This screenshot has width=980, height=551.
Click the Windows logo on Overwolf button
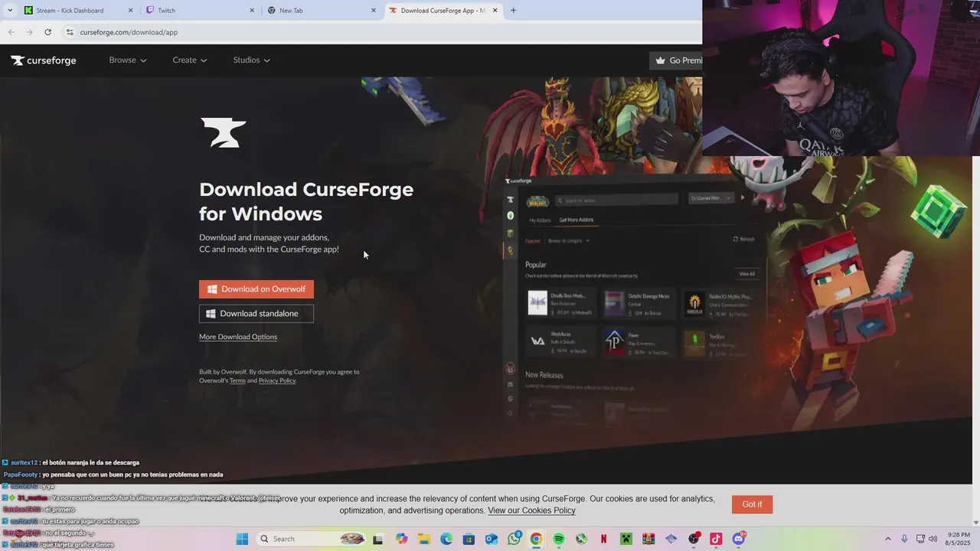coord(212,289)
